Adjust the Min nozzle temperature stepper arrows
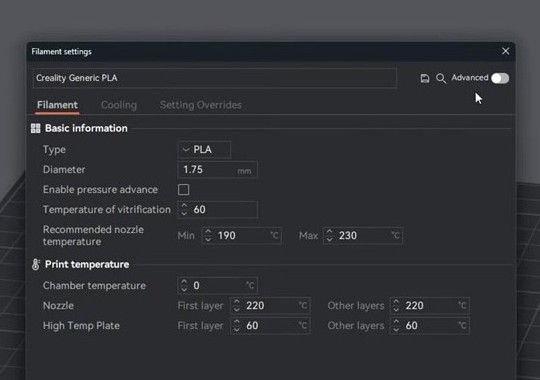Screen dimensions: 540x380 click(x=208, y=236)
